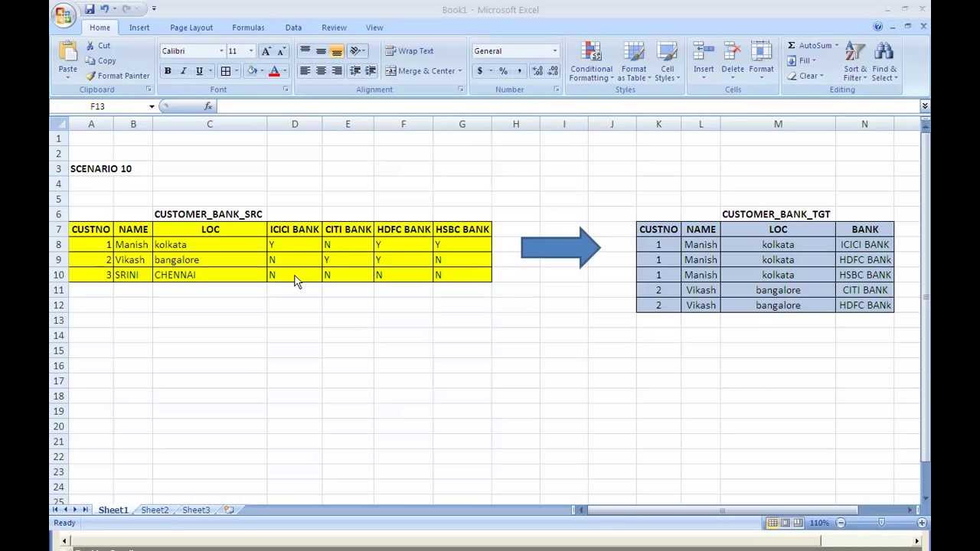Toggle Top Align
The width and height of the screenshot is (980, 551).
click(x=305, y=51)
